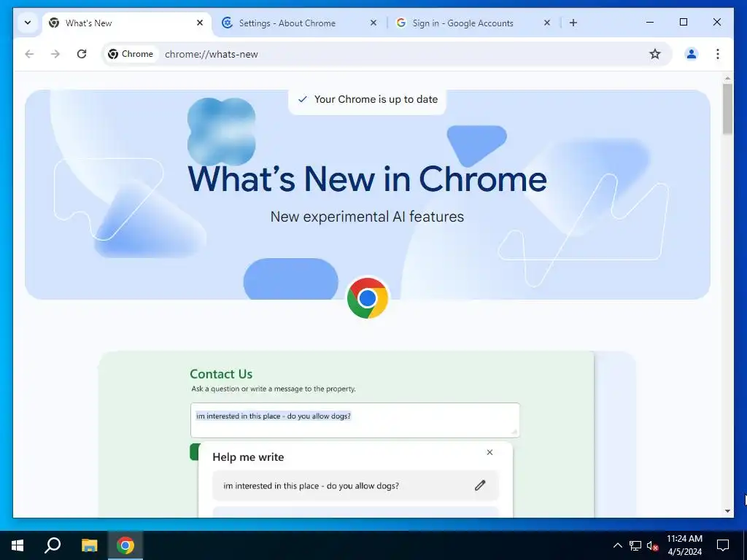
Task: Close the Chrome window
Action: (716, 22)
